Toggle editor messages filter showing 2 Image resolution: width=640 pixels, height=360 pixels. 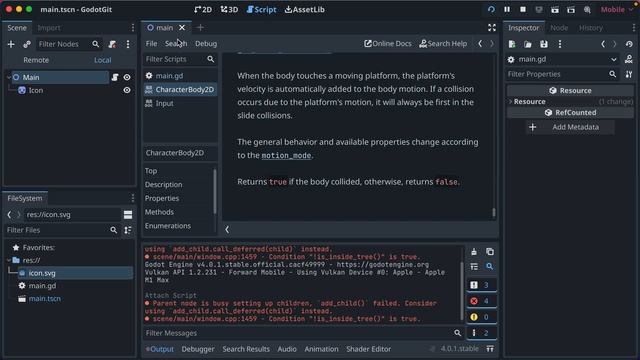[x=481, y=333]
